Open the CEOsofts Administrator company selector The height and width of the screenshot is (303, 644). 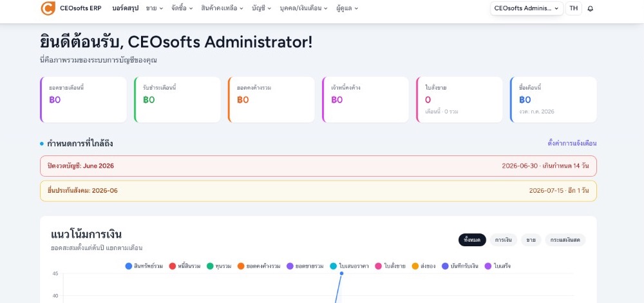click(x=527, y=8)
